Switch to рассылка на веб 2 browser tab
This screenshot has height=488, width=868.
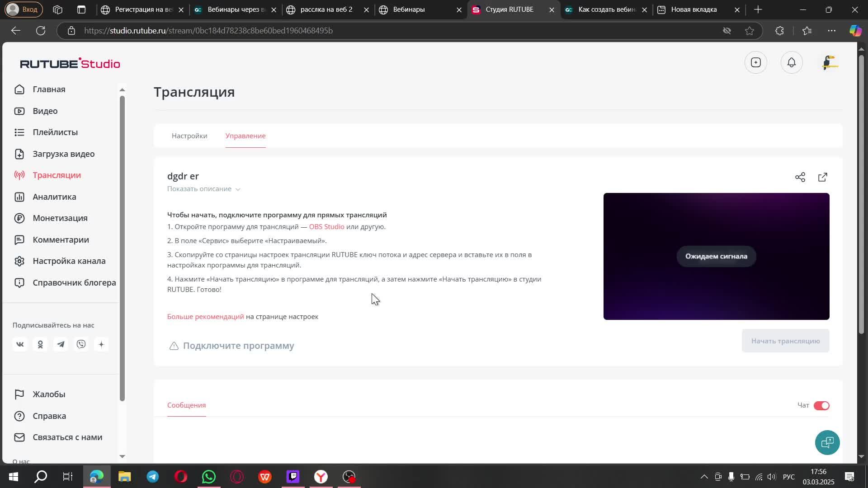326,9
